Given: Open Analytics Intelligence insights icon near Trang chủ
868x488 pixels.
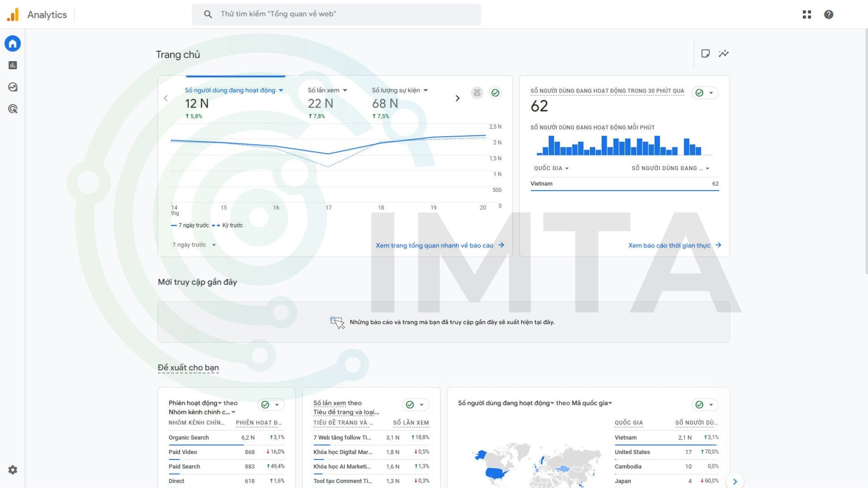Looking at the screenshot, I should [723, 53].
